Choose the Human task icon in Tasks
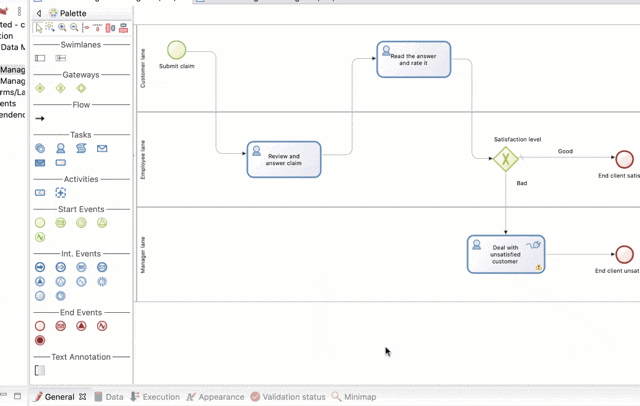 tap(61, 149)
